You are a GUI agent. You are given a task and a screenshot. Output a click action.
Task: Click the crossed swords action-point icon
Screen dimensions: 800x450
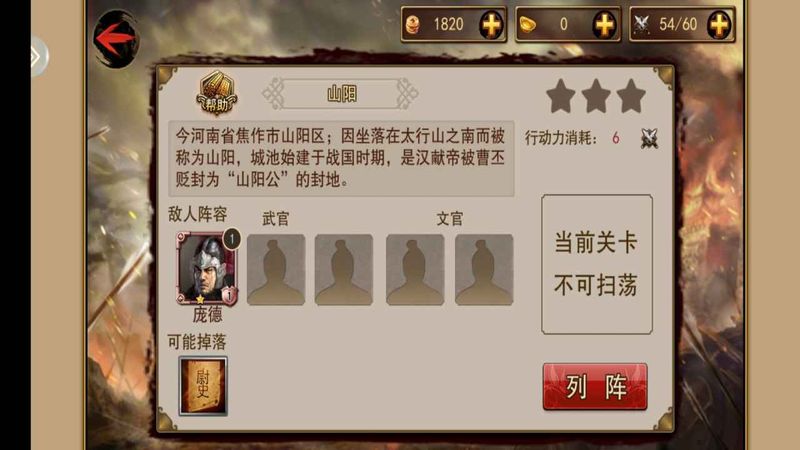[x=641, y=24]
